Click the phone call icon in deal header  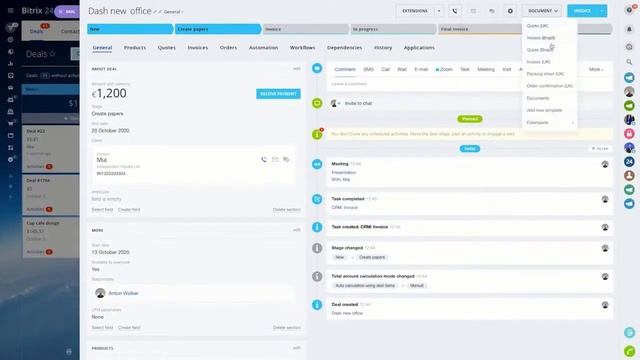(x=455, y=11)
